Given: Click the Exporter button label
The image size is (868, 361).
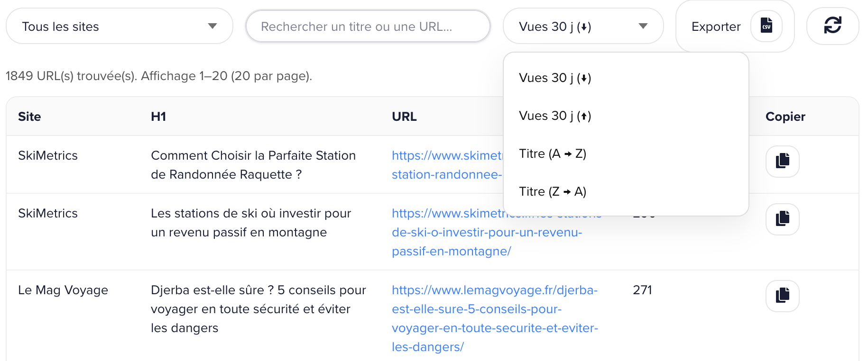Looking at the screenshot, I should pos(716,27).
